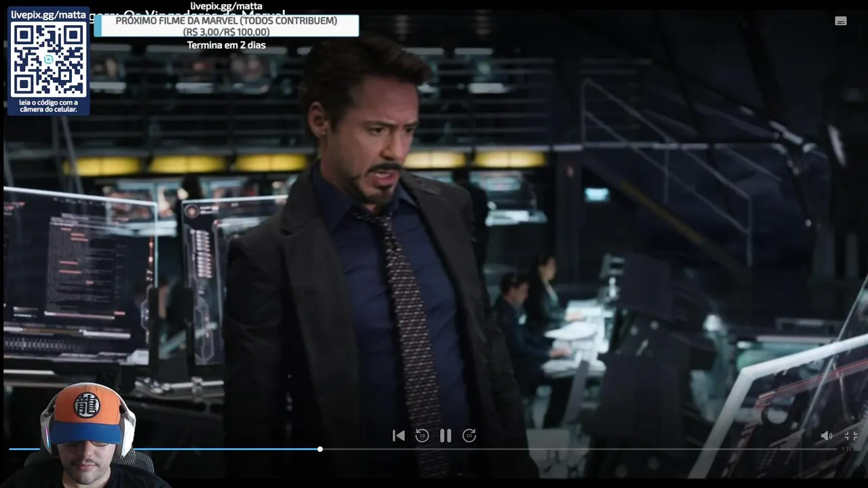The image size is (868, 488).
Task: Click the Próximo Filme da Marvel goal bar
Action: pyautogui.click(x=226, y=26)
